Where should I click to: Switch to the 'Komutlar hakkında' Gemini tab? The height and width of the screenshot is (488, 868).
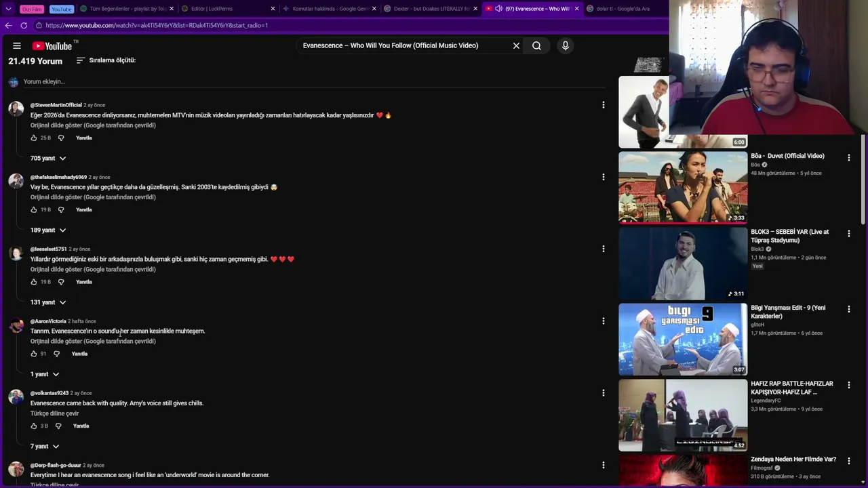coord(330,9)
